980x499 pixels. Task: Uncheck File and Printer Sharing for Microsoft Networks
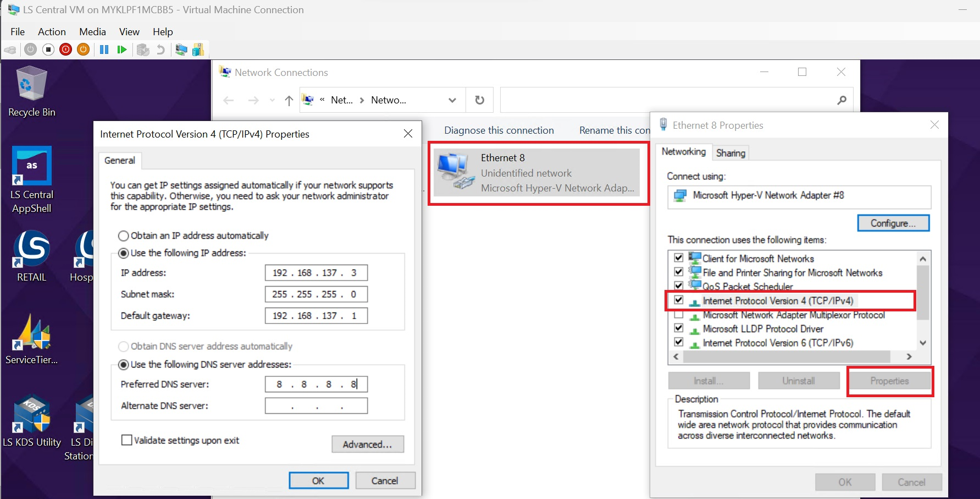coord(679,272)
